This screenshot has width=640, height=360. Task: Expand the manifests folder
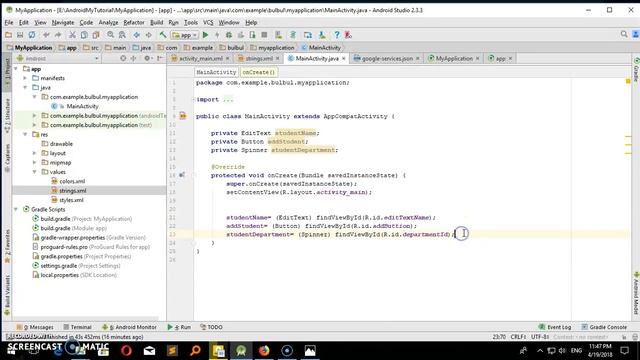tap(25, 78)
